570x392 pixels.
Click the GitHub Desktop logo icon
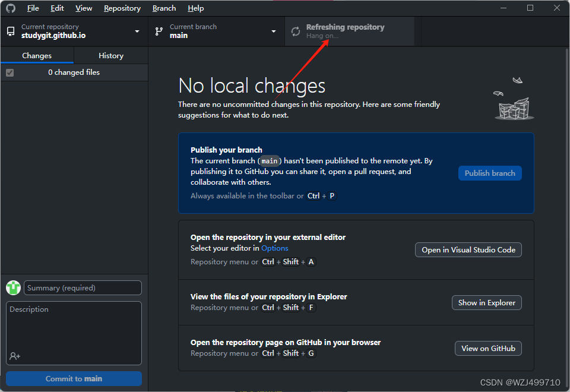coord(11,8)
